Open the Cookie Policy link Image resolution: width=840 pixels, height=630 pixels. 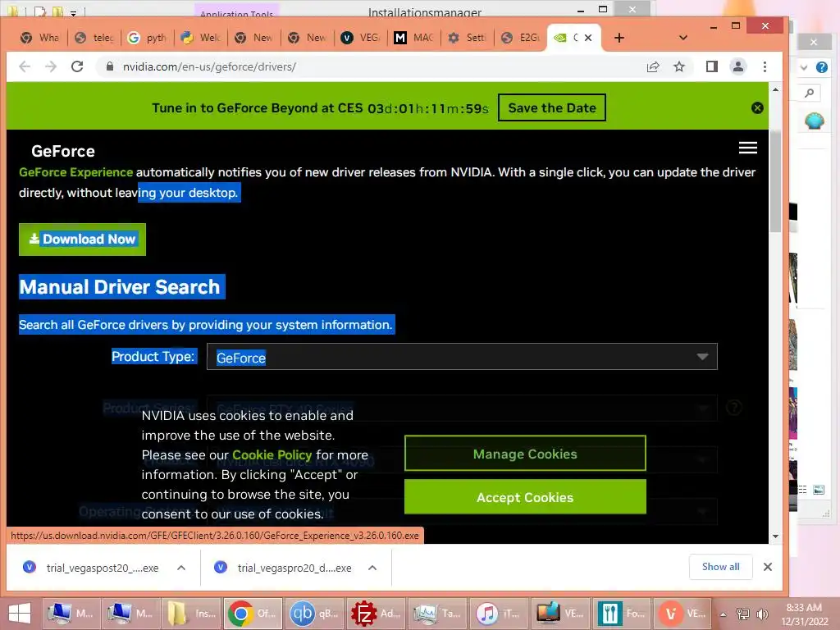coord(272,454)
